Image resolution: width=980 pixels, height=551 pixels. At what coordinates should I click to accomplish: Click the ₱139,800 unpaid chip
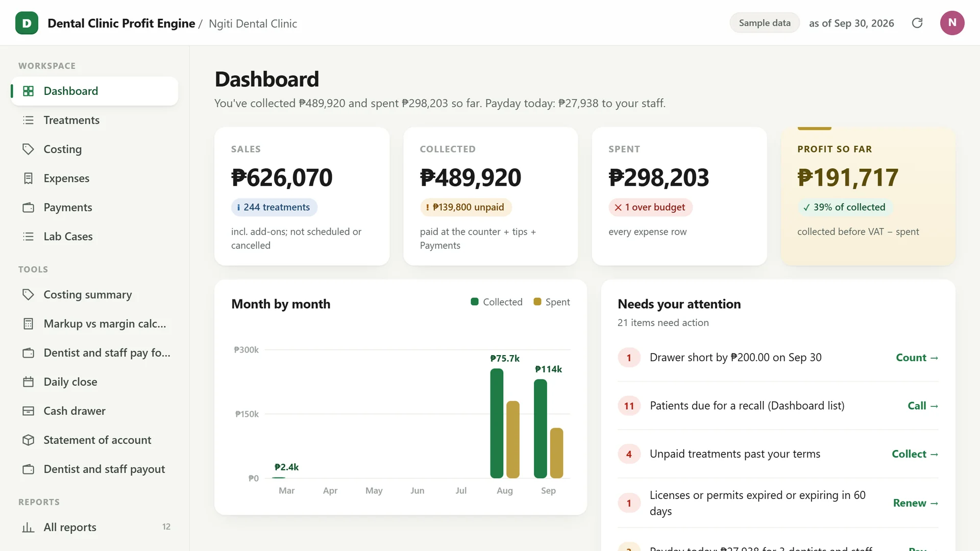465,207
